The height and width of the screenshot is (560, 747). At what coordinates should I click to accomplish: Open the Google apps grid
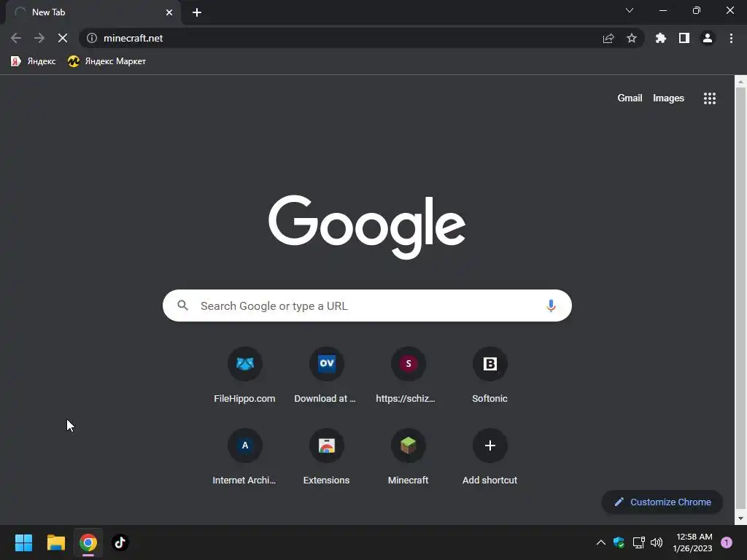(x=710, y=98)
